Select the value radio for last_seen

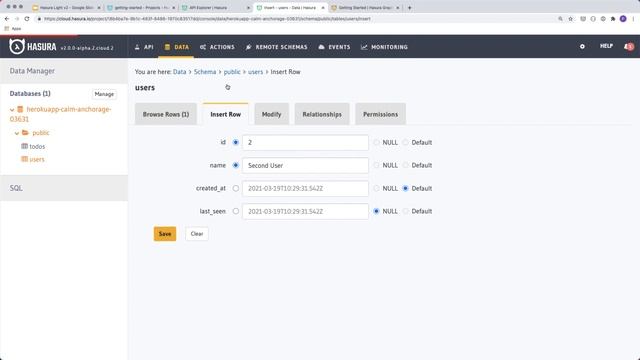click(236, 211)
